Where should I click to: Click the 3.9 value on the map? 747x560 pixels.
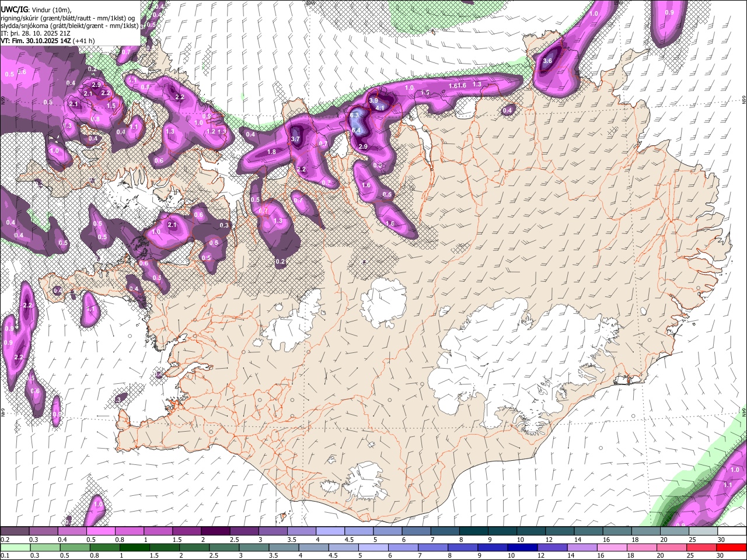[373, 100]
